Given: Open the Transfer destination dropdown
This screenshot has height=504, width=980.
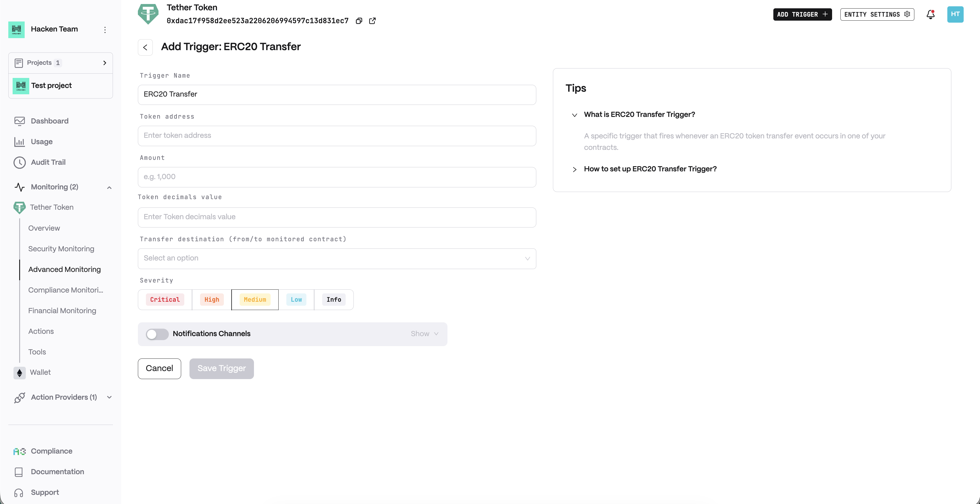Looking at the screenshot, I should (337, 259).
